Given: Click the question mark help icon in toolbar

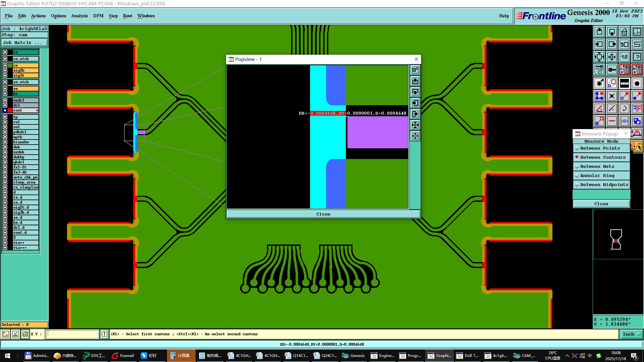Looking at the screenshot, I should tap(637, 57).
